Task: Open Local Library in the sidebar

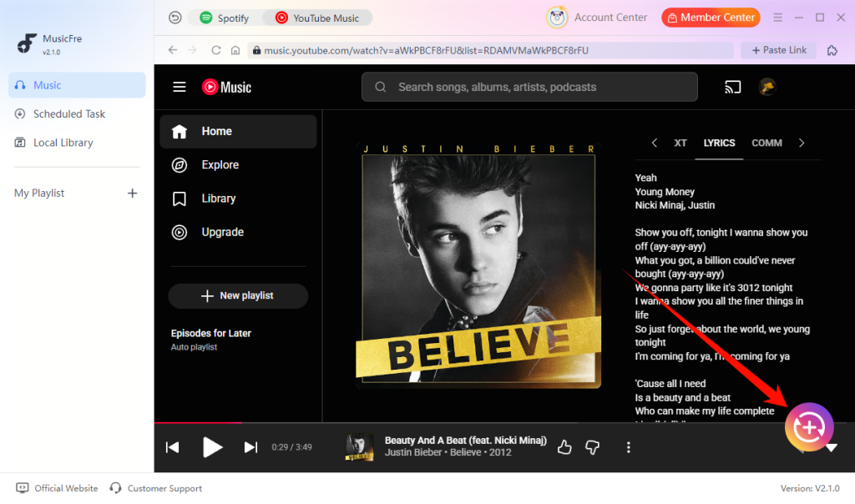Action: click(x=77, y=143)
